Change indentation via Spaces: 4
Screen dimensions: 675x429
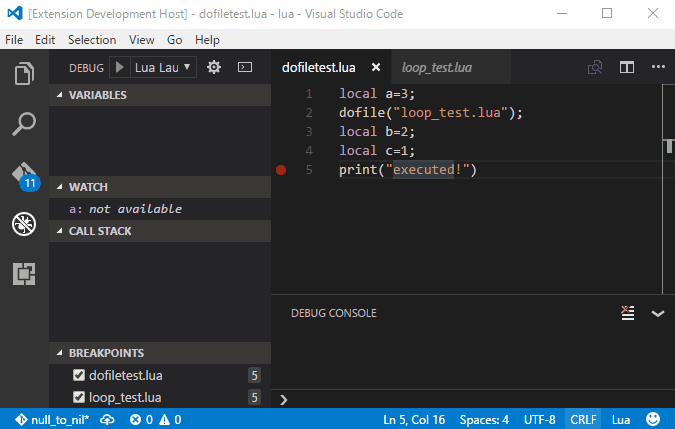[484, 420]
